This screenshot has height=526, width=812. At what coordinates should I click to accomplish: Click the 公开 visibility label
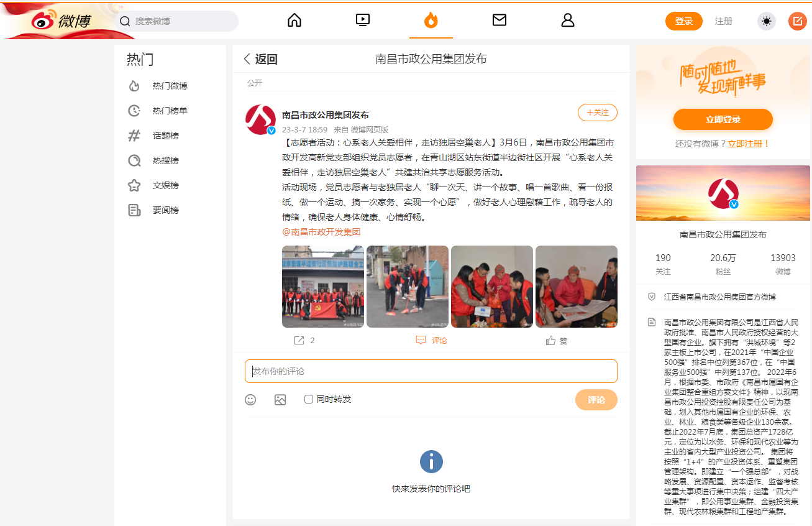(x=255, y=83)
